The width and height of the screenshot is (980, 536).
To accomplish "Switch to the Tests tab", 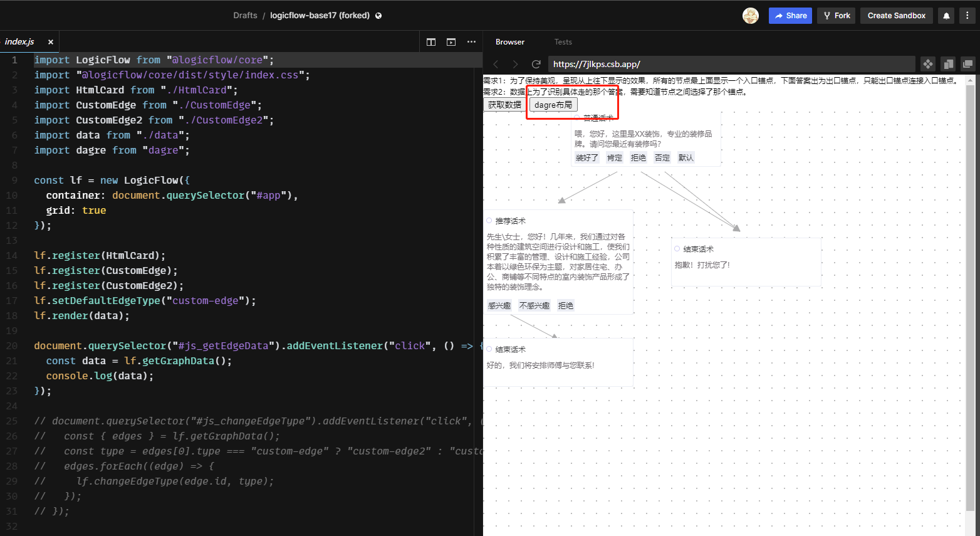I will tap(563, 42).
